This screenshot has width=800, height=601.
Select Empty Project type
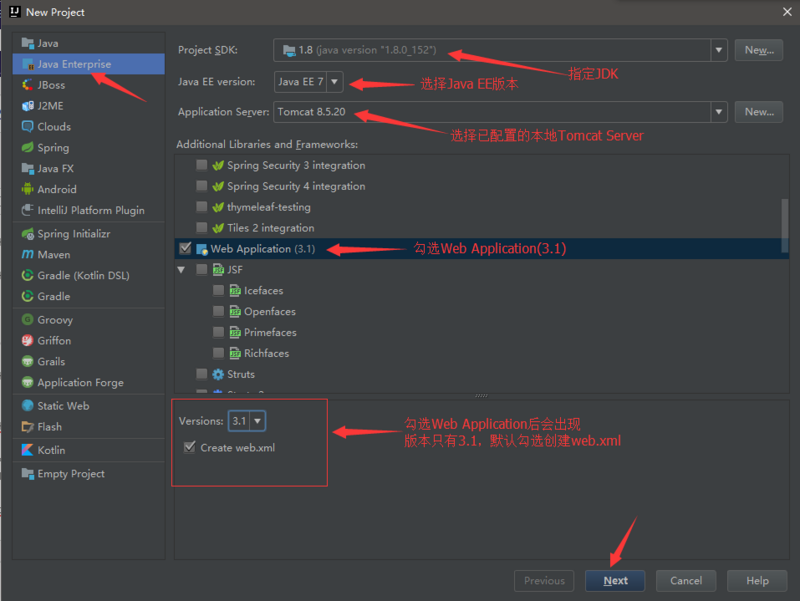(89, 473)
